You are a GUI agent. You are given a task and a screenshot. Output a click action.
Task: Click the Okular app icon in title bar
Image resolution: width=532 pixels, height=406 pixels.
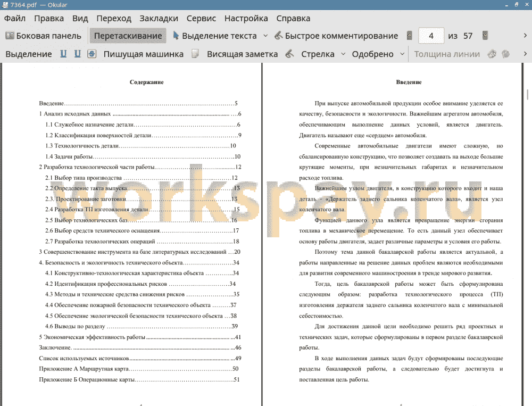[x=5, y=5]
